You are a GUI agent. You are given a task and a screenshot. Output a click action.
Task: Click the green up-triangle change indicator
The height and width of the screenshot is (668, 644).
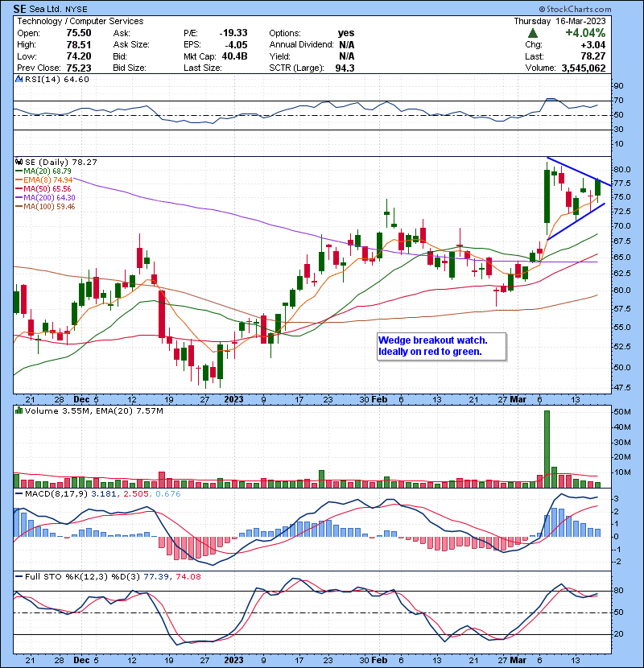(x=532, y=33)
